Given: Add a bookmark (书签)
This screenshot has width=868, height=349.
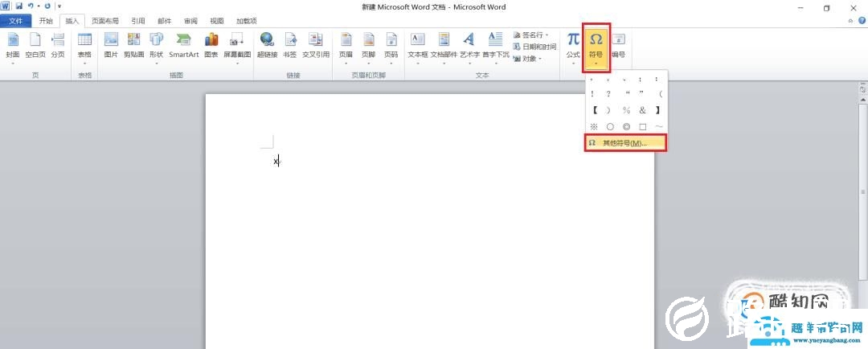Looking at the screenshot, I should coord(290,47).
